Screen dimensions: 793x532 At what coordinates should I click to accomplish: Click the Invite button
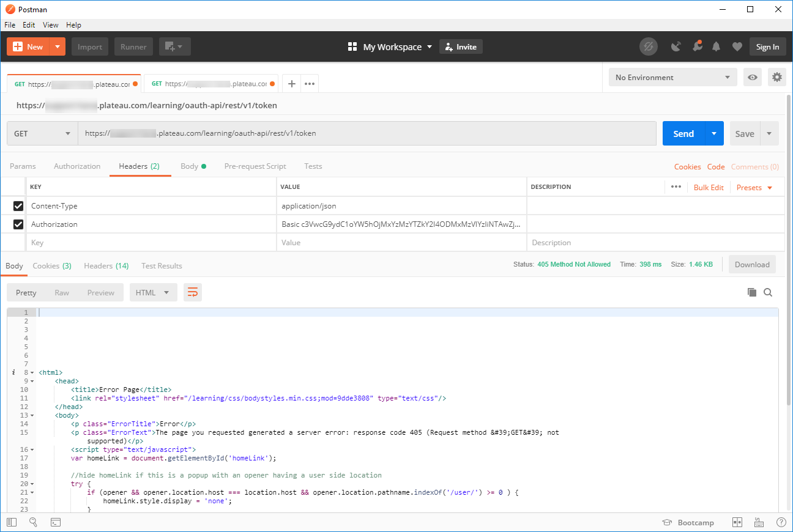coord(461,46)
